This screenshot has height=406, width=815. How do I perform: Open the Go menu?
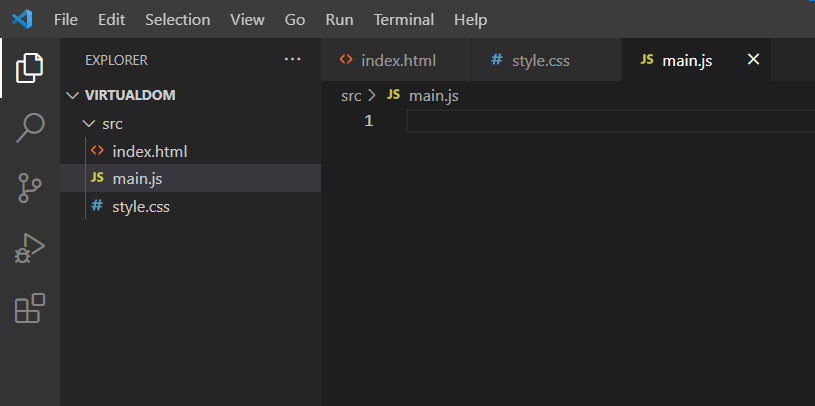point(295,20)
